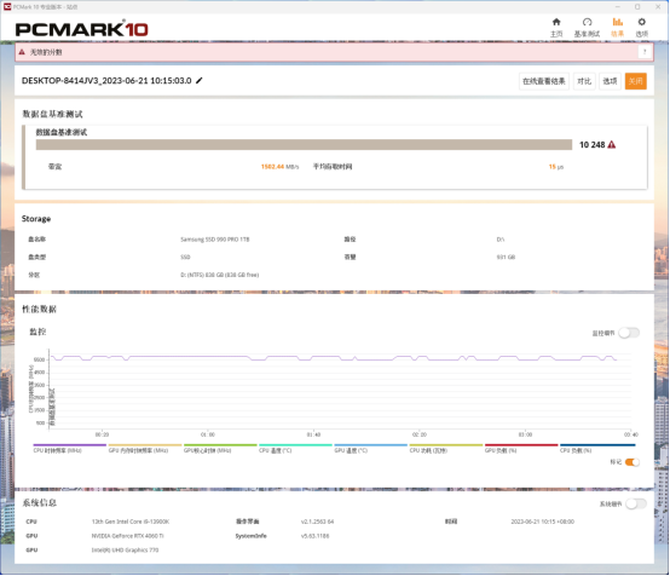Toggle CPU 功耗 legend item

(446, 448)
